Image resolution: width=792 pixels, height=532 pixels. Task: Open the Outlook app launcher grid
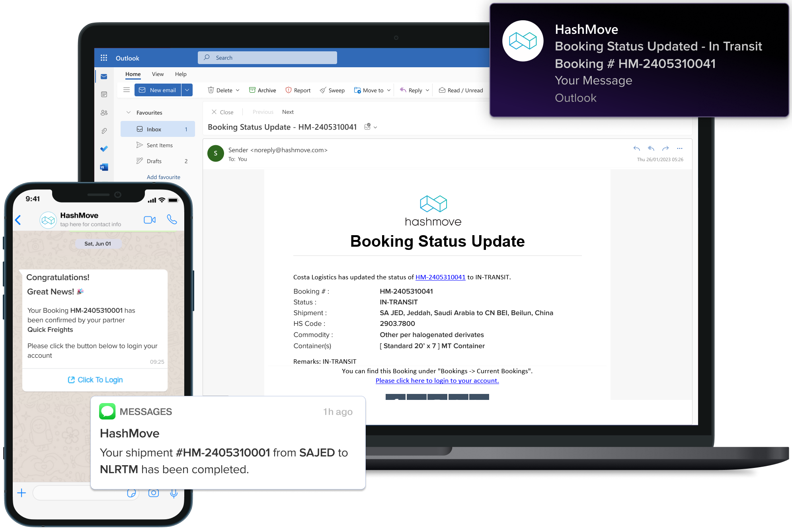point(104,58)
